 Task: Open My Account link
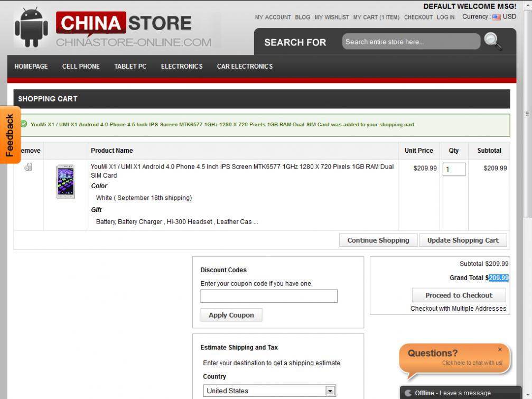click(x=273, y=17)
